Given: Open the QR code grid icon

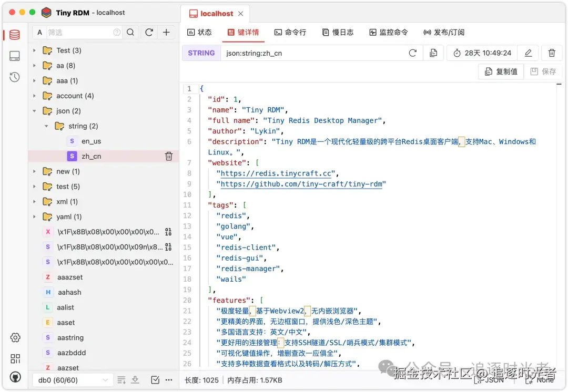Looking at the screenshot, I should click(15, 358).
